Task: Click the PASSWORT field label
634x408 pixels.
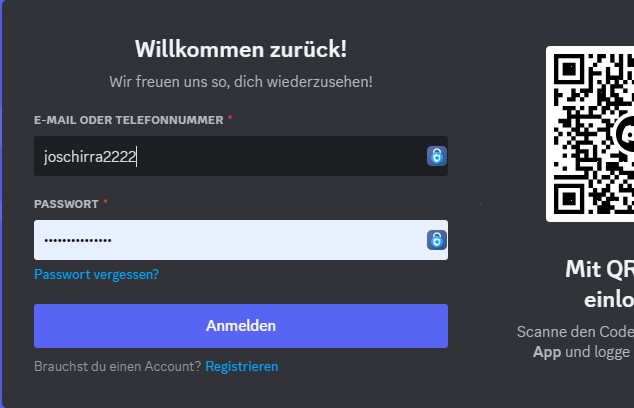Action: pyautogui.click(x=66, y=204)
